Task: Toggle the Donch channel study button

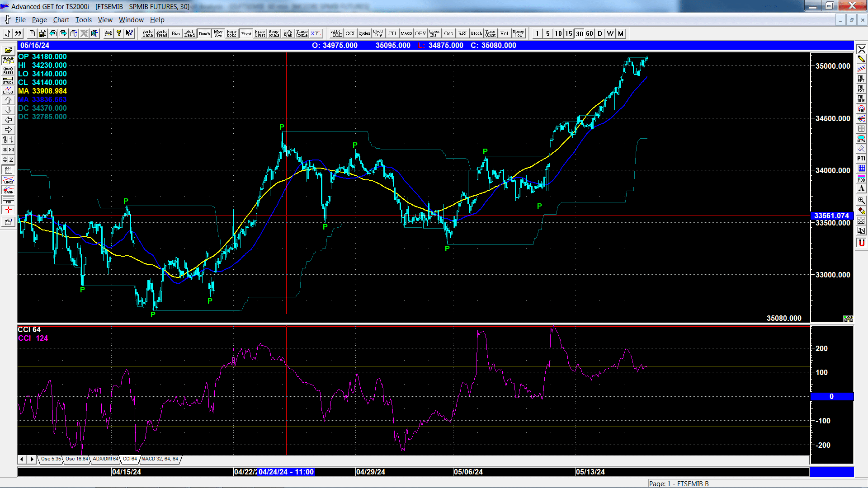Action: (204, 33)
